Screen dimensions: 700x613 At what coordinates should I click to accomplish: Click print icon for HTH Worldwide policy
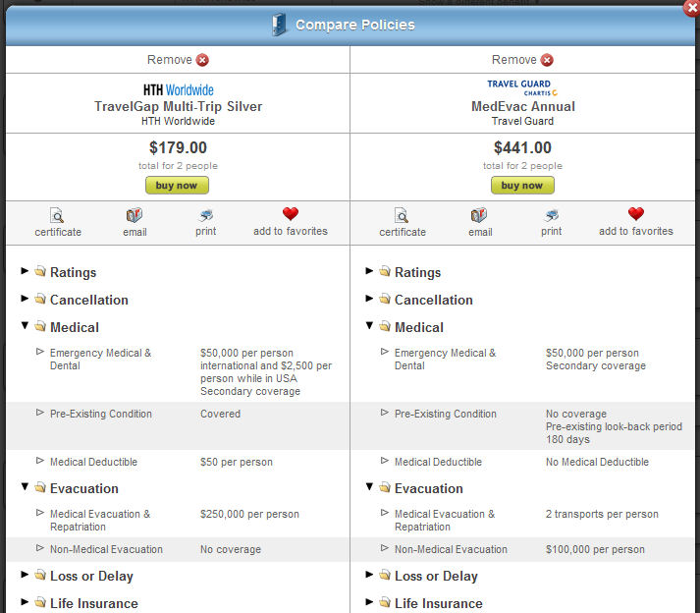point(205,215)
